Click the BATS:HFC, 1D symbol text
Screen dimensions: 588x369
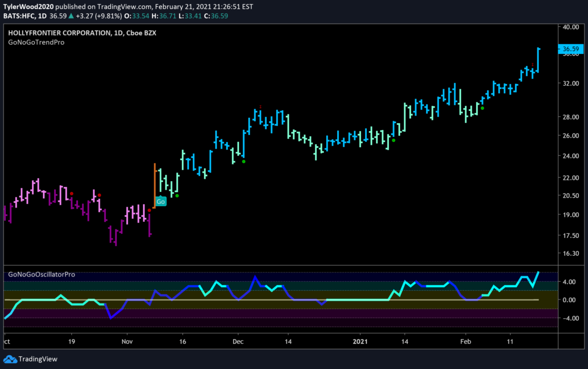click(x=25, y=16)
